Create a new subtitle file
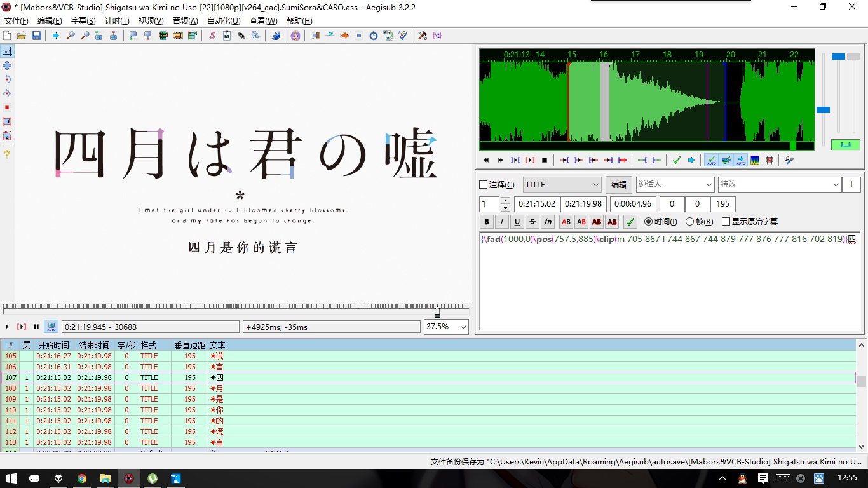 coord(7,36)
